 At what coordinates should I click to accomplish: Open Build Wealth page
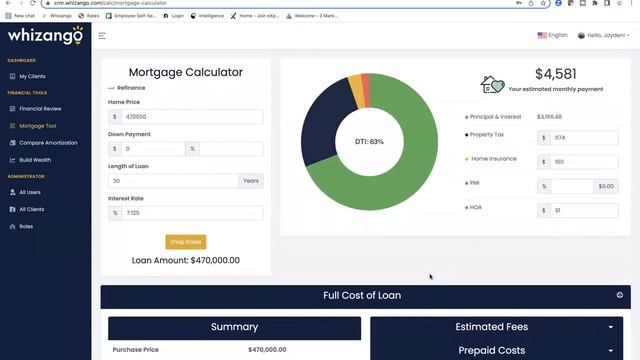pyautogui.click(x=35, y=160)
